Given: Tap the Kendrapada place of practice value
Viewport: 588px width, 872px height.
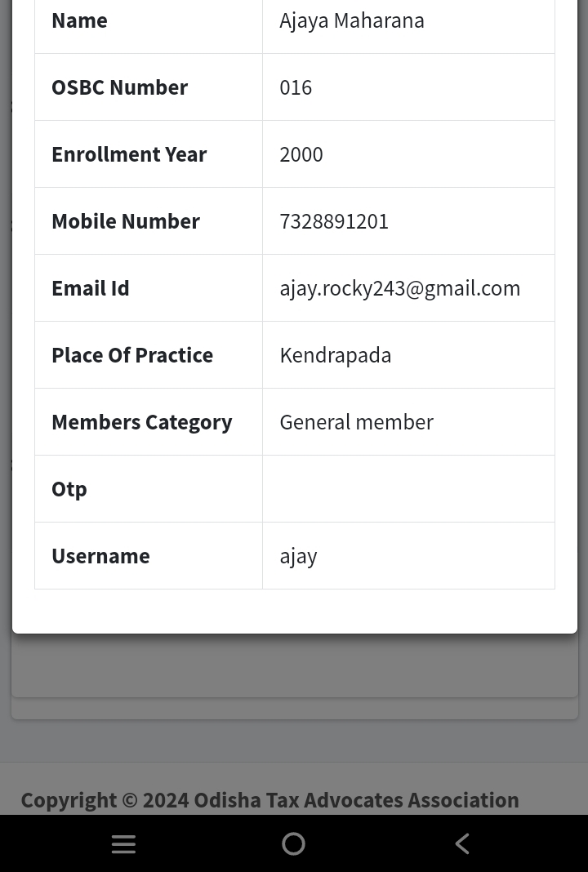Looking at the screenshot, I should tap(336, 355).
